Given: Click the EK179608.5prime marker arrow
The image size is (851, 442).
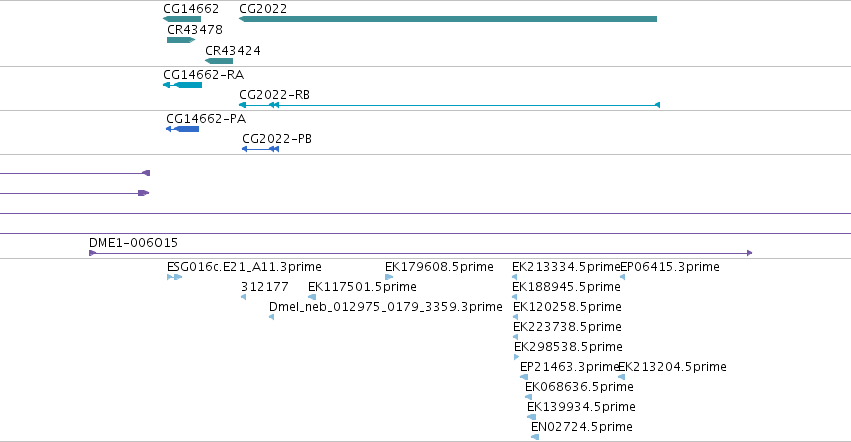Looking at the screenshot, I should [x=389, y=277].
